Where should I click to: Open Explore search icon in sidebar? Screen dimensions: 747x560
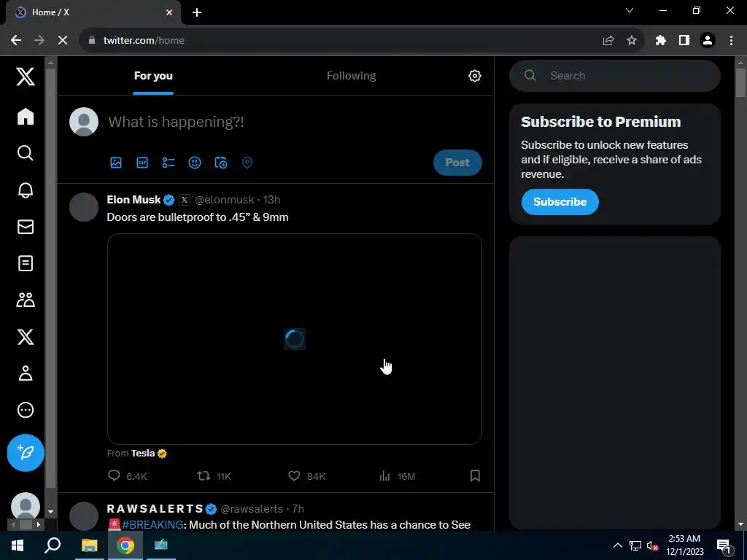26,153
